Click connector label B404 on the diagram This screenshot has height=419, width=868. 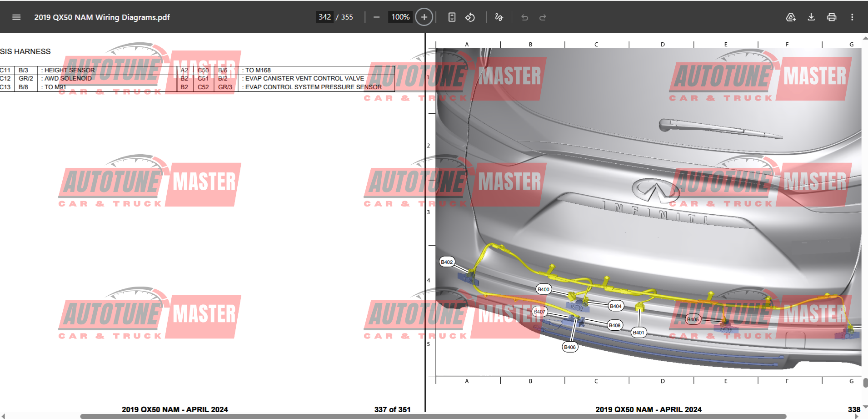point(616,306)
